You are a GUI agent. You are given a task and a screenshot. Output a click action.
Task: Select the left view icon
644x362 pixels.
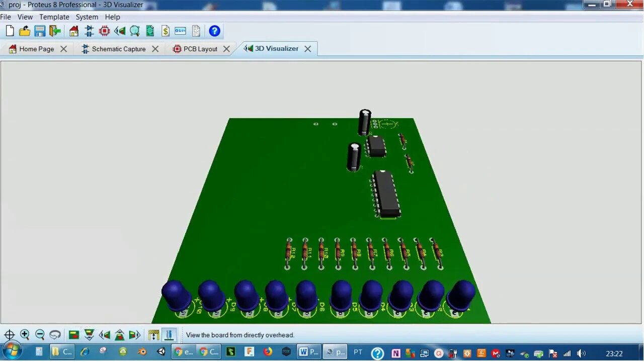click(104, 335)
